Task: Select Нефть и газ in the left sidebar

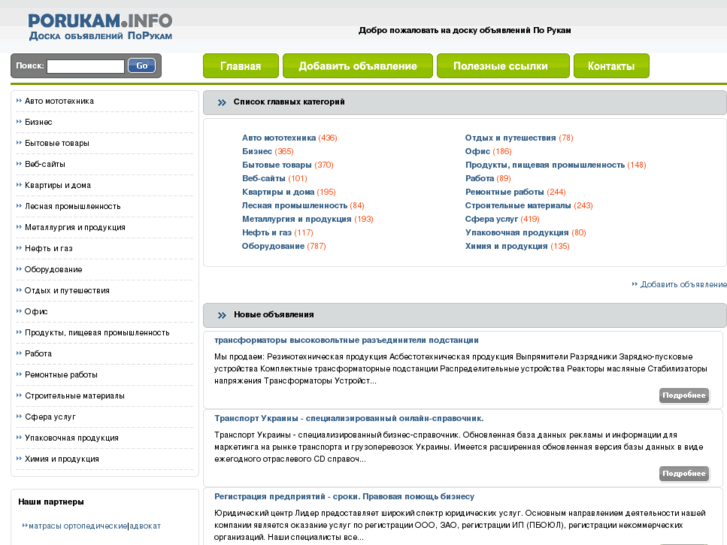Action: [x=49, y=248]
